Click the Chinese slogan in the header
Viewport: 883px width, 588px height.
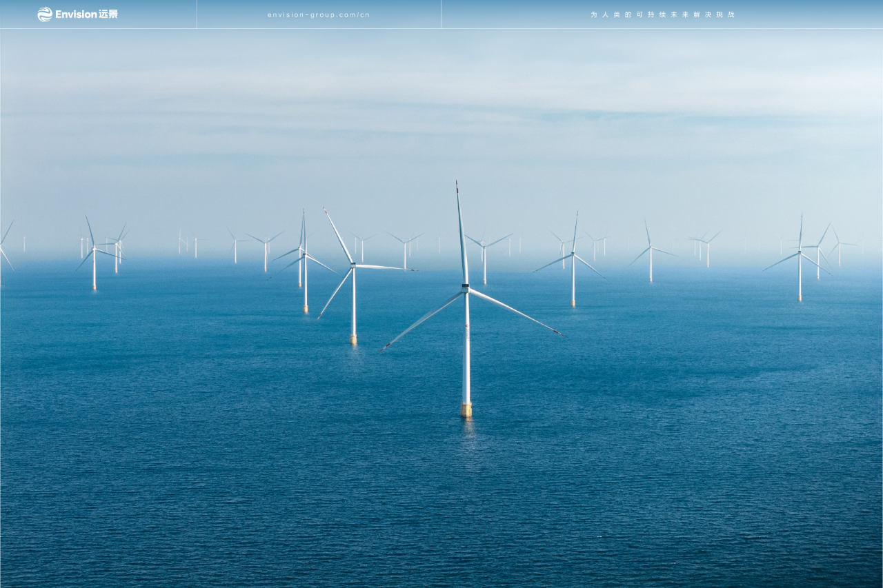coord(662,14)
